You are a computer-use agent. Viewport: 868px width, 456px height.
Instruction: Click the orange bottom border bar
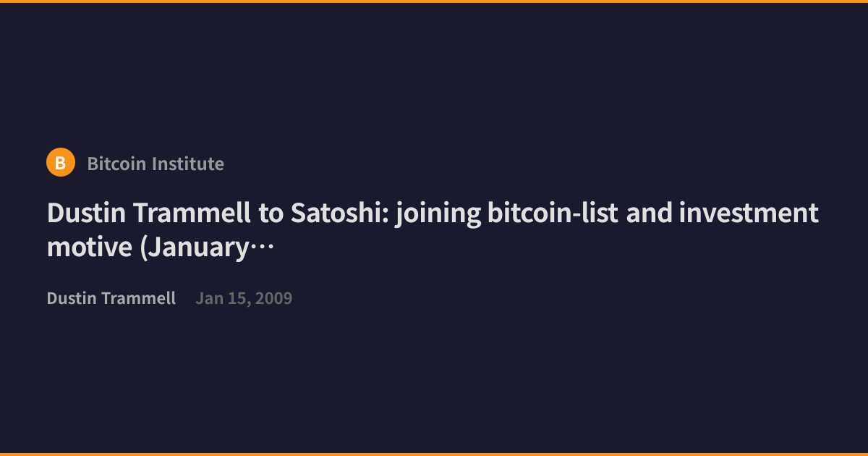[x=434, y=455]
